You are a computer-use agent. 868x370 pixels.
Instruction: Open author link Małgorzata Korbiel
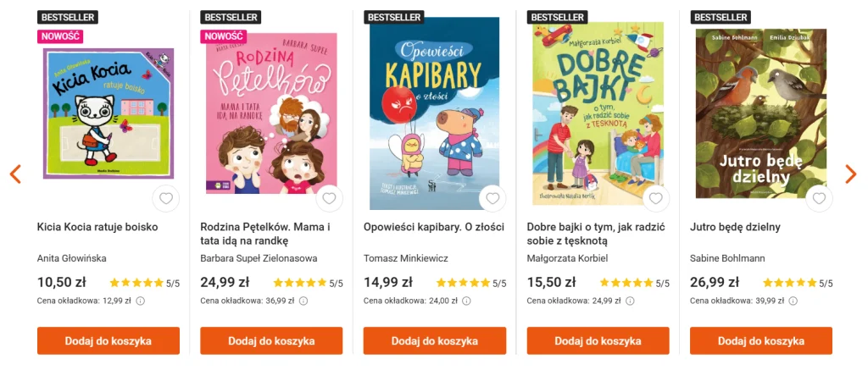click(567, 258)
